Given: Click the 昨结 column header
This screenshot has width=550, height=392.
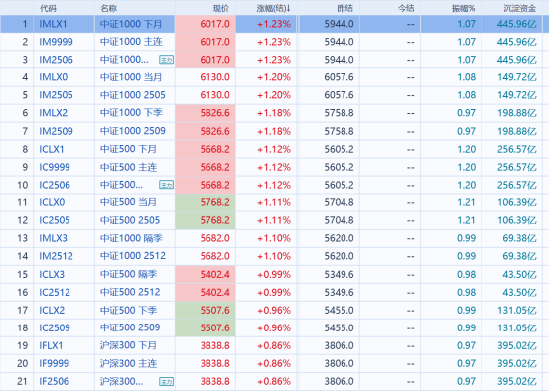Looking at the screenshot, I should click(345, 8).
